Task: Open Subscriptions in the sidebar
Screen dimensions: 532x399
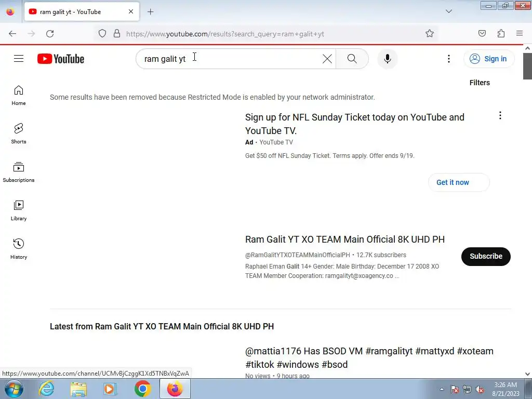Action: tap(19, 172)
